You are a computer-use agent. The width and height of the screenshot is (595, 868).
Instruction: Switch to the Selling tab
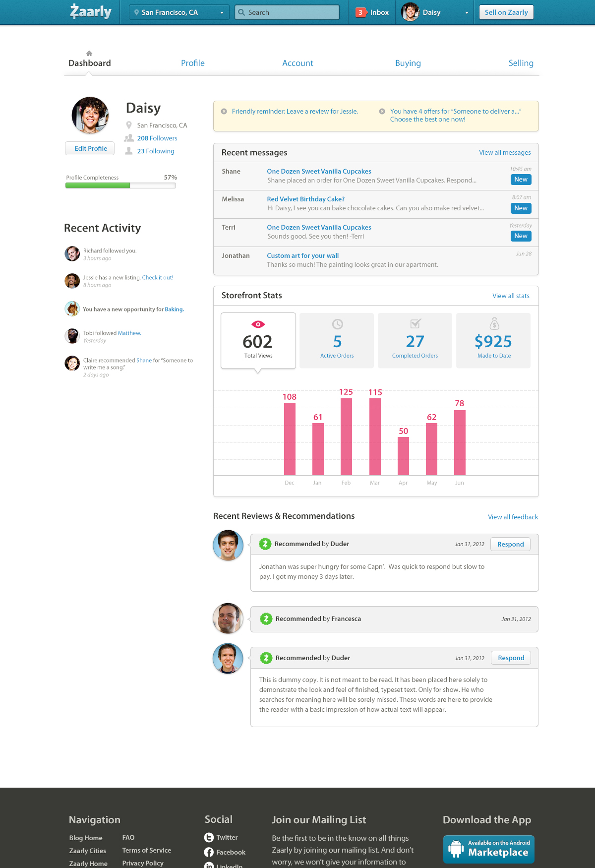pos(521,63)
